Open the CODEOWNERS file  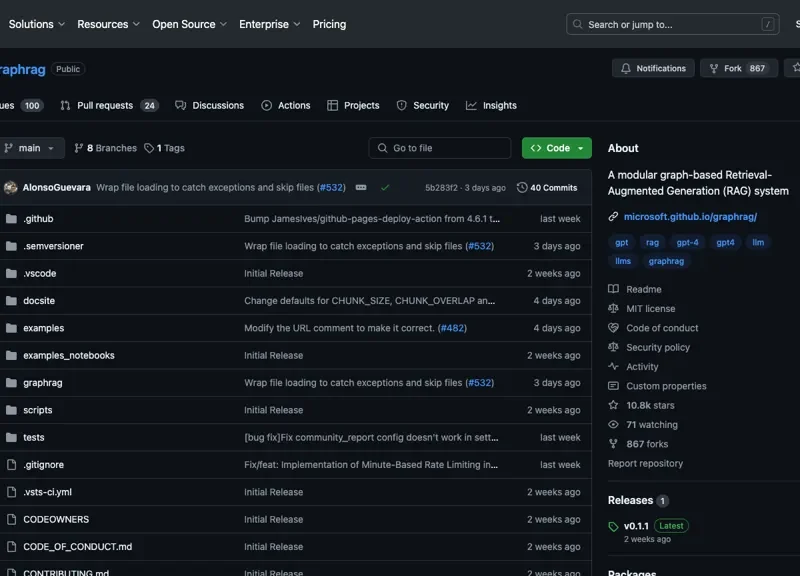point(56,519)
